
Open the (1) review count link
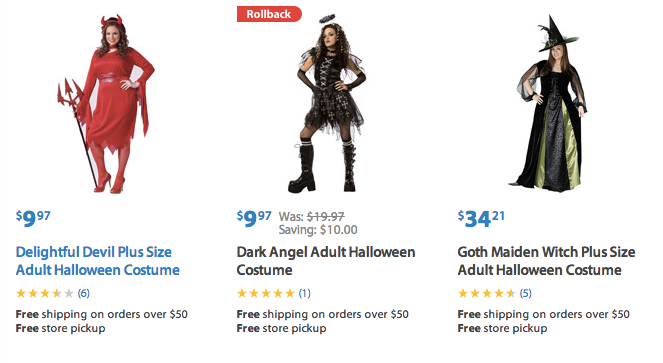pos(304,293)
